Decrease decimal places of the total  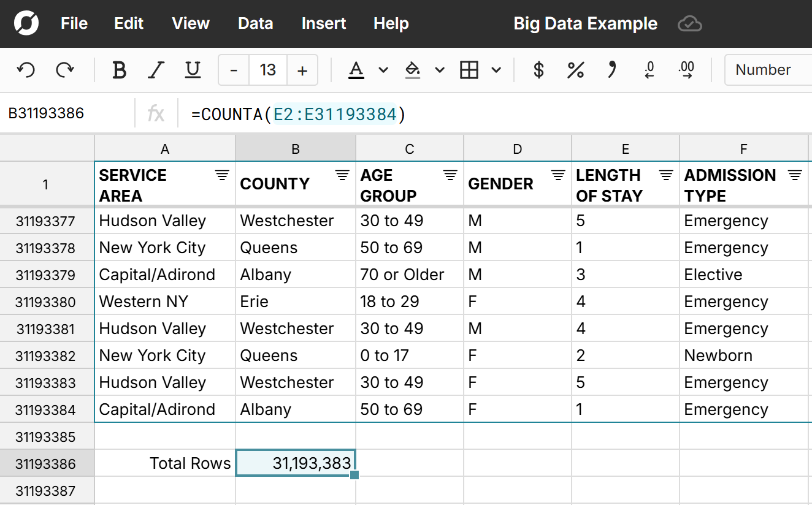coord(648,70)
